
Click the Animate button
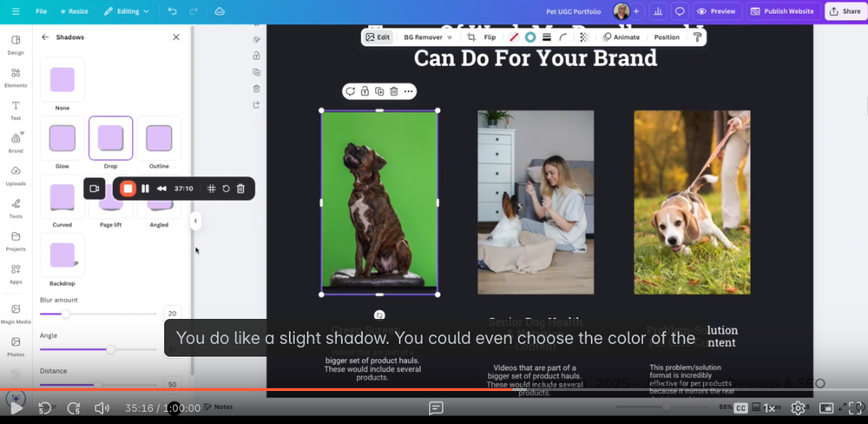(x=621, y=37)
